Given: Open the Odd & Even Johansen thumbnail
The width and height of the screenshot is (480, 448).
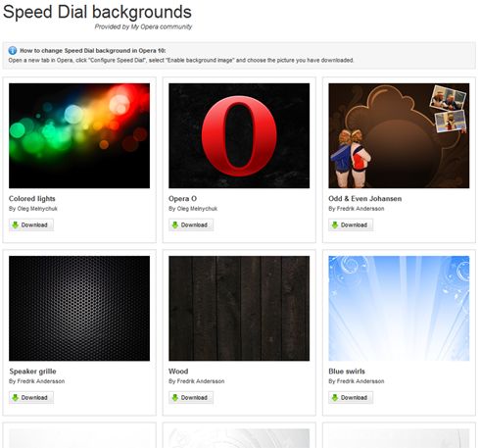Looking at the screenshot, I should click(x=399, y=135).
